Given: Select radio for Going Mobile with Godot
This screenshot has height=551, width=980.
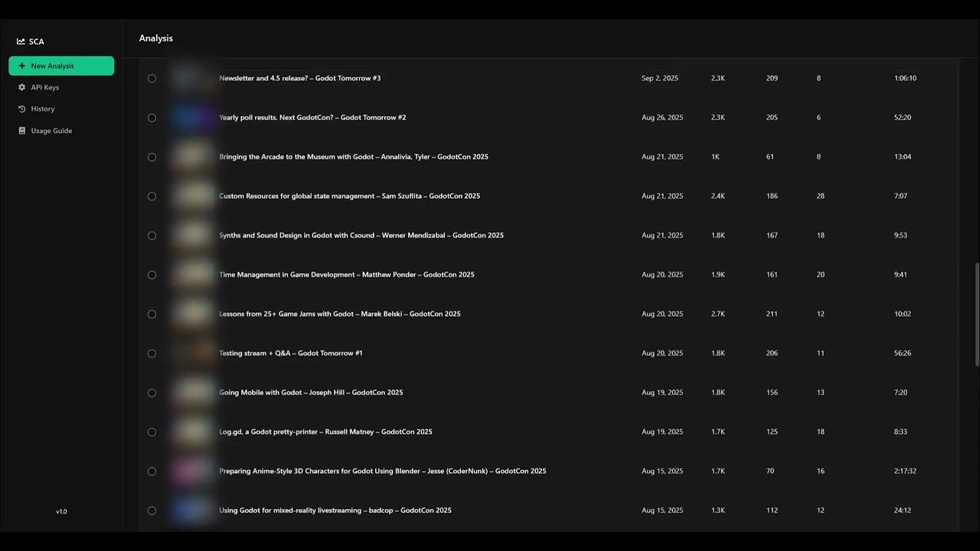Looking at the screenshot, I should pos(152,393).
